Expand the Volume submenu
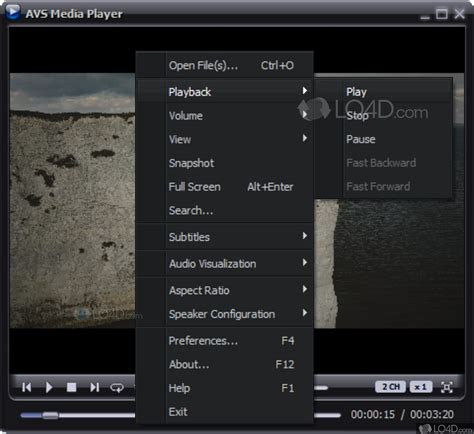474x434 pixels. coord(224,116)
